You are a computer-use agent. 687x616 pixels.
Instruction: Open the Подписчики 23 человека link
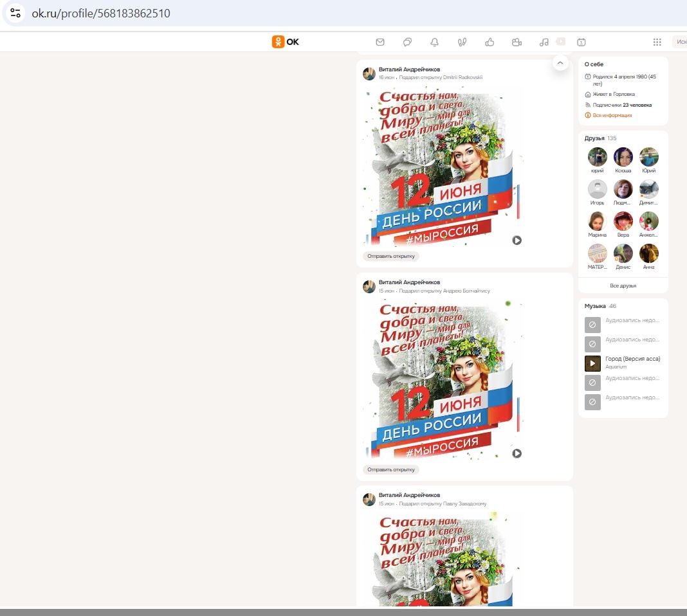[x=622, y=105]
